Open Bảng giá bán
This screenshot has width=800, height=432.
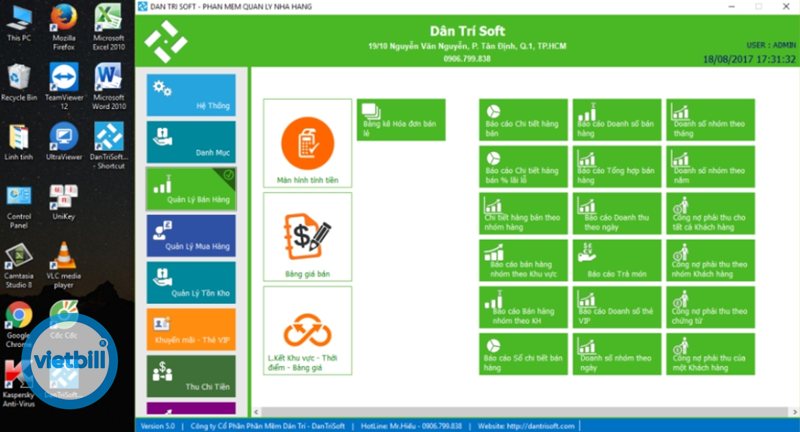click(x=308, y=237)
